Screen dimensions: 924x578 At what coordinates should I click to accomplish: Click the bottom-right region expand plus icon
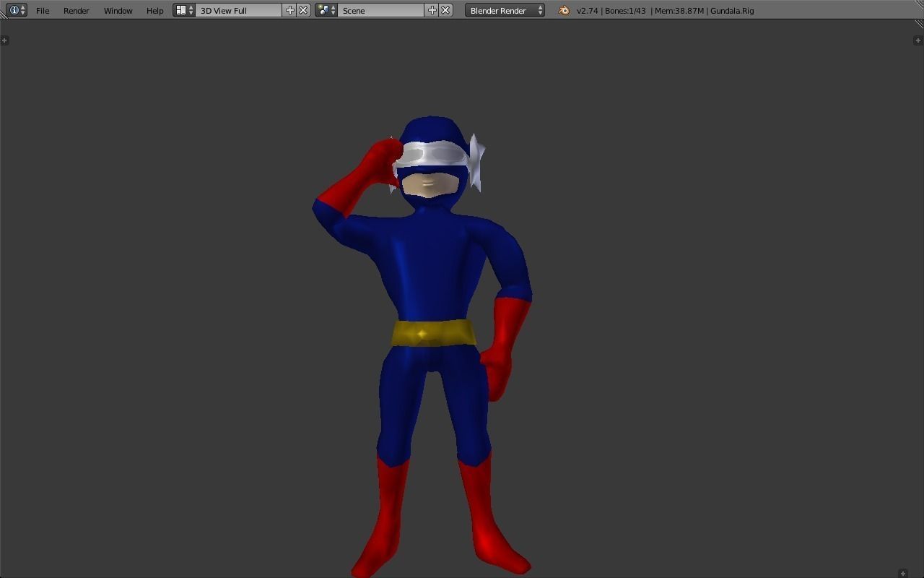pos(902,573)
